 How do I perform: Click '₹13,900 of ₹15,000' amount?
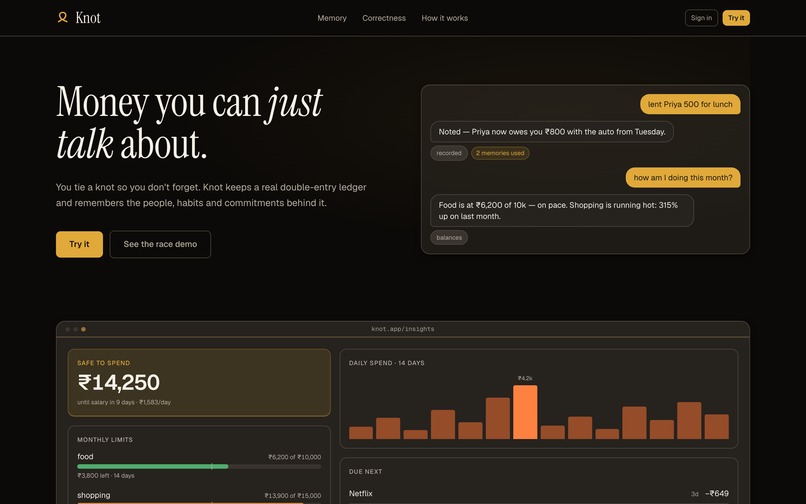point(292,496)
